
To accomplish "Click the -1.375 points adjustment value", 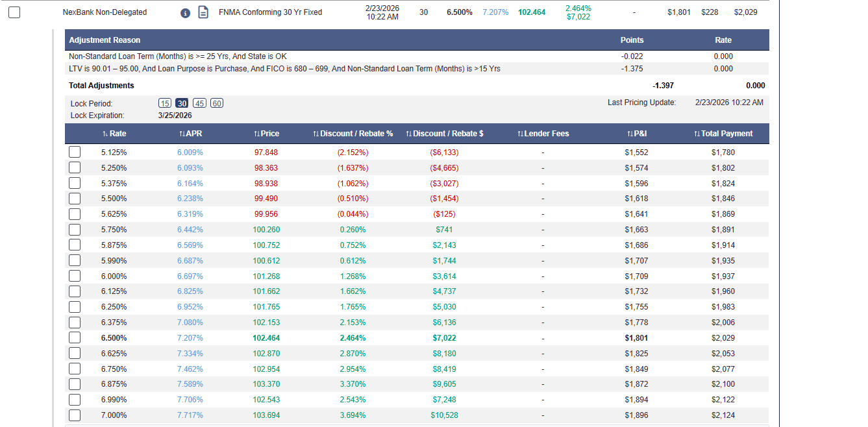I will [x=632, y=69].
